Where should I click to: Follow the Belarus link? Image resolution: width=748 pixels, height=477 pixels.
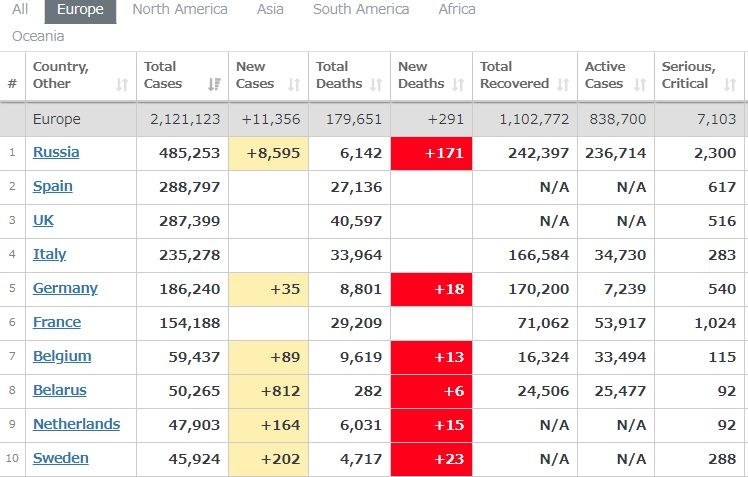coord(60,390)
